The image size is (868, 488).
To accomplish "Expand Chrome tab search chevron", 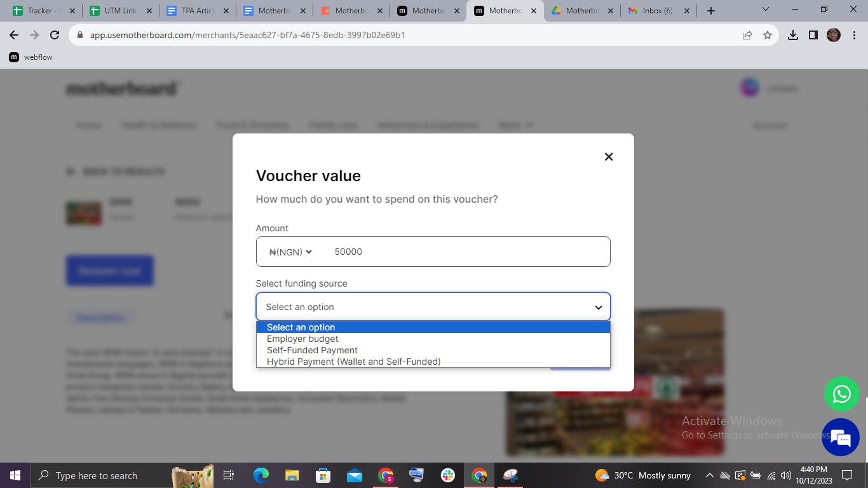I will click(x=766, y=10).
